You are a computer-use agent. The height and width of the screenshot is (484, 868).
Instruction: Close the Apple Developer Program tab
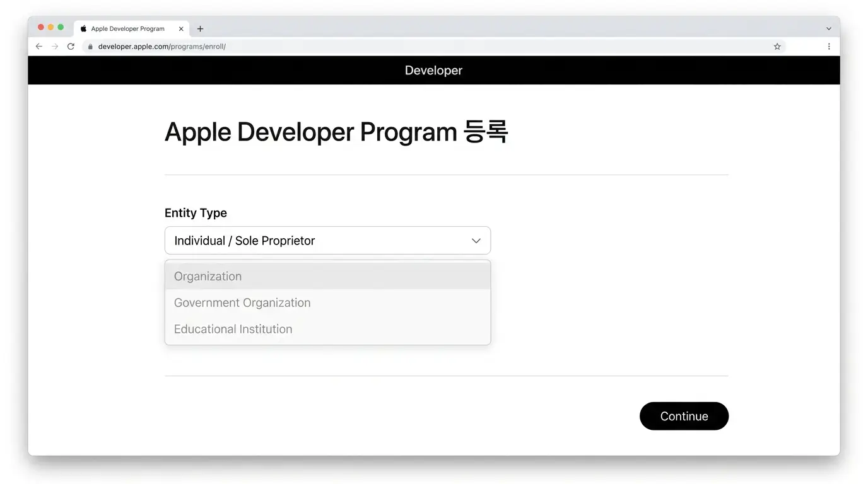pyautogui.click(x=181, y=29)
